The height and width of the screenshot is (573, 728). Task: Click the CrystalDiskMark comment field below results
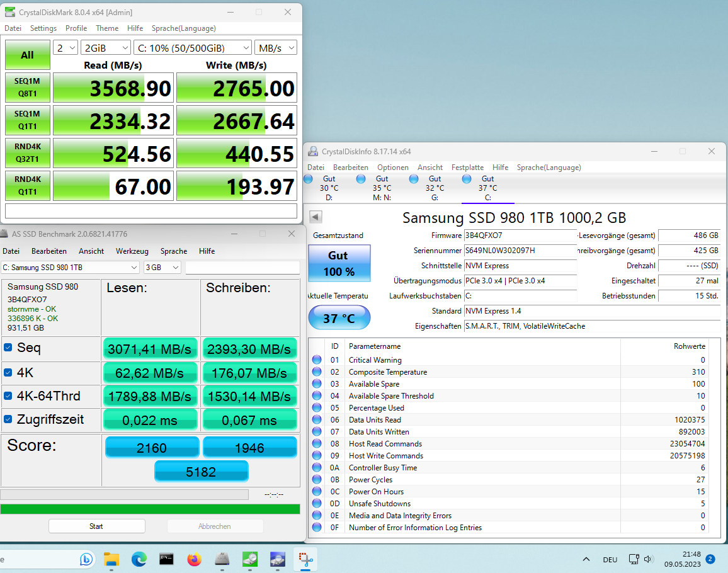point(151,211)
